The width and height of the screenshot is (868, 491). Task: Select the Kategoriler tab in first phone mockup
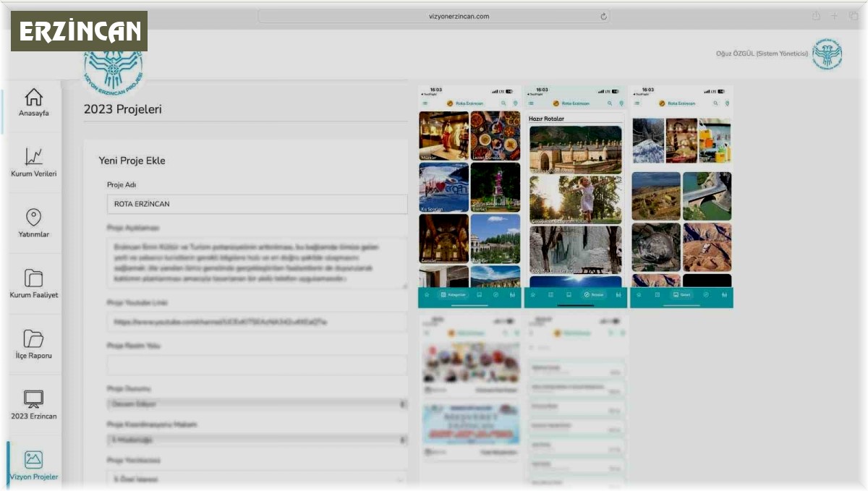453,295
